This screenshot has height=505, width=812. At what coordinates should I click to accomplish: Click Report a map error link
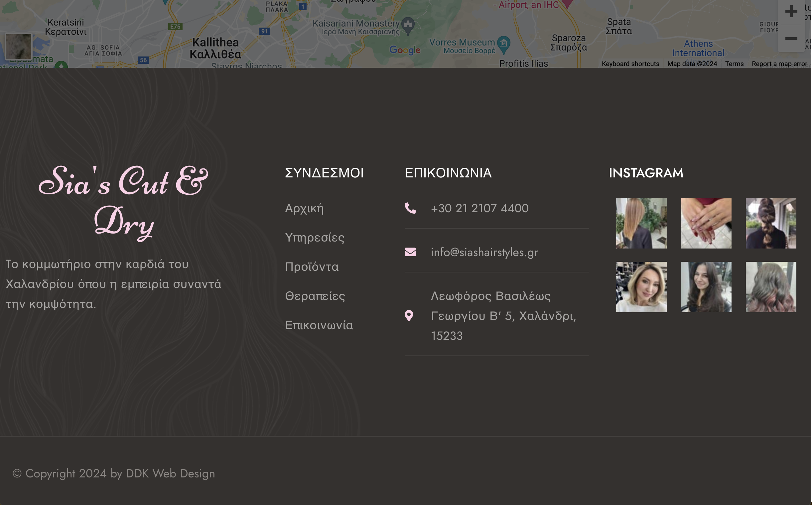(779, 64)
